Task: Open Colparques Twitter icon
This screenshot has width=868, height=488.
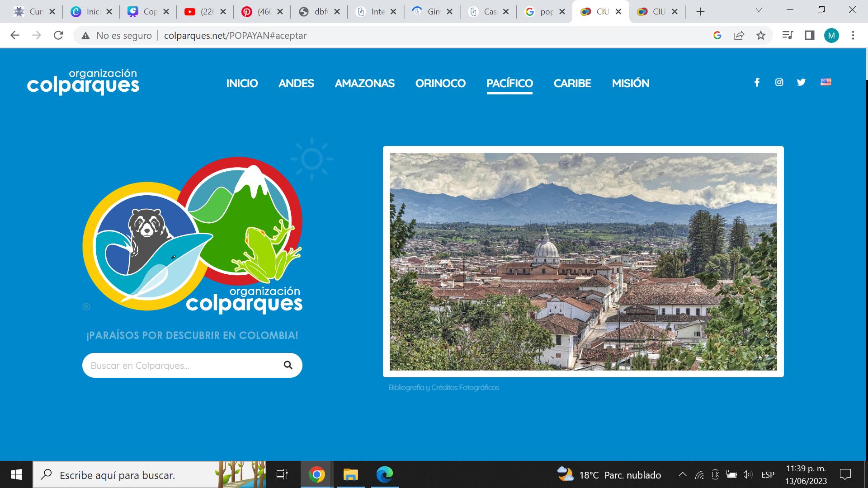Action: (801, 82)
